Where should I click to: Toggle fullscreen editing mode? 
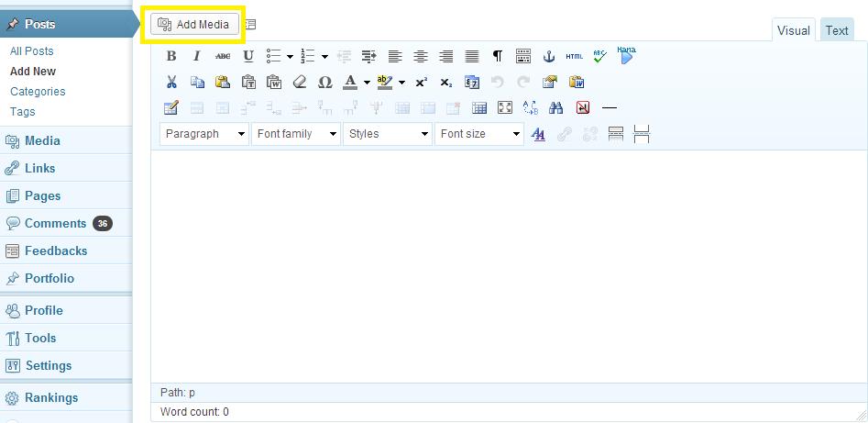tap(505, 107)
